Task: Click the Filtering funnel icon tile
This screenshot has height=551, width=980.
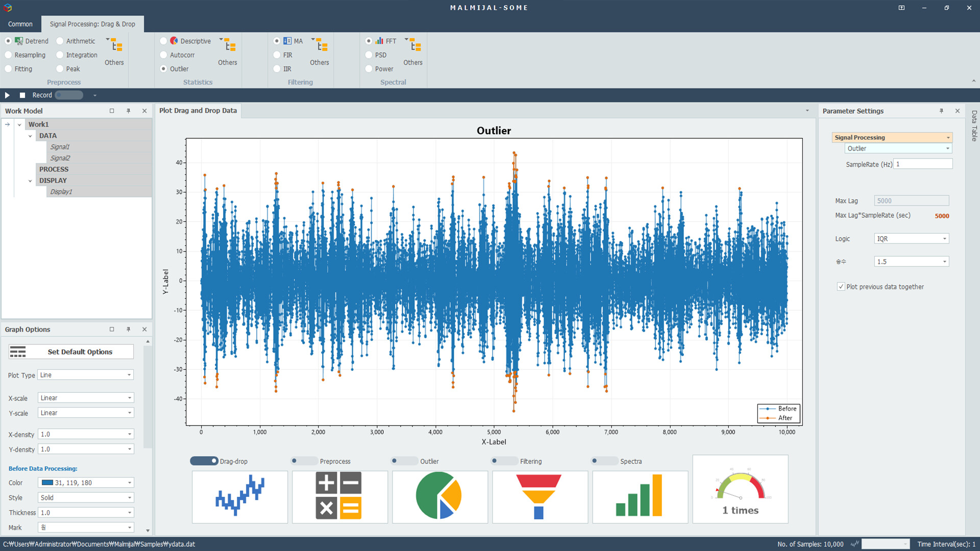Action: [540, 496]
